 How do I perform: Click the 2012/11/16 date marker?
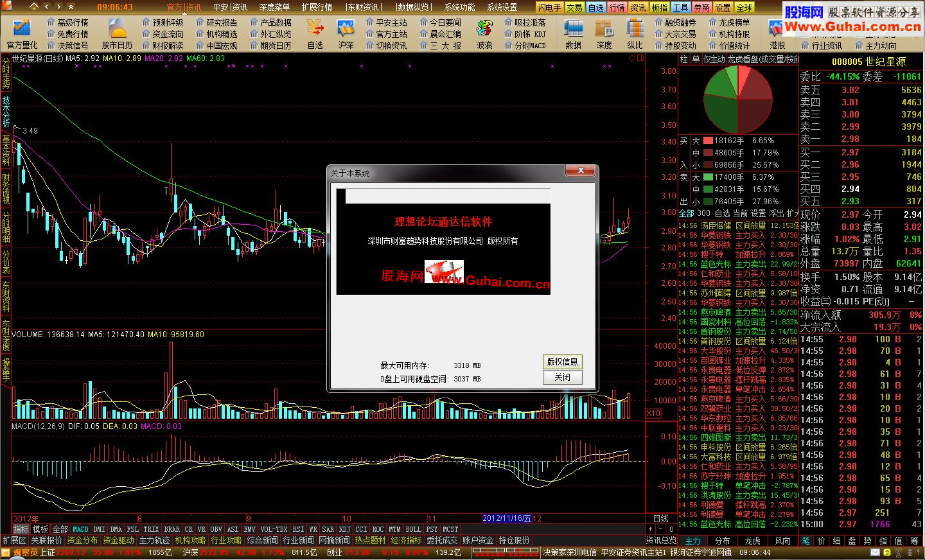pyautogui.click(x=507, y=518)
